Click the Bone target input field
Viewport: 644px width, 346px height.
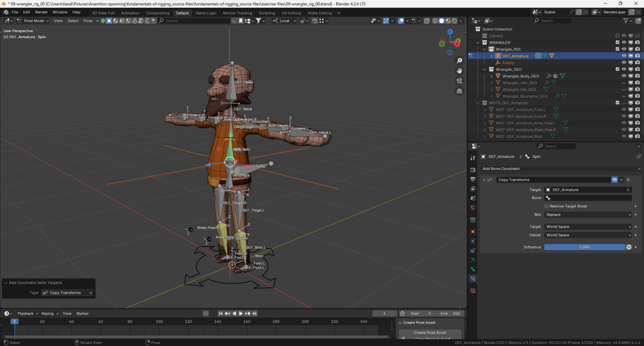(x=588, y=198)
